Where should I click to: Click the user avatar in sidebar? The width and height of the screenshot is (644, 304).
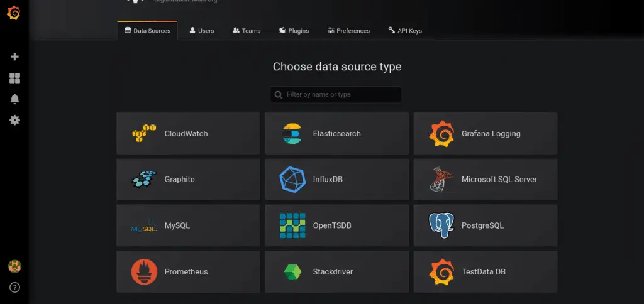(15, 266)
